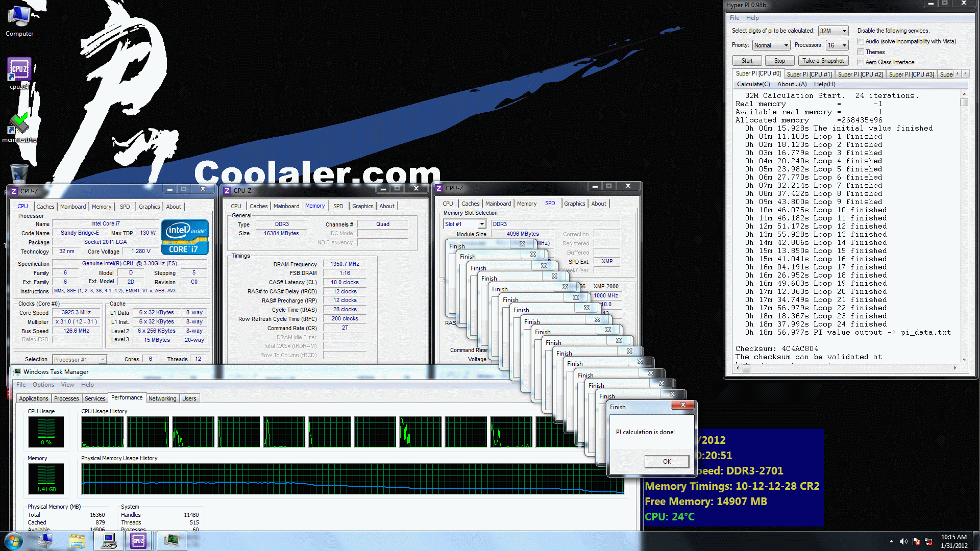Click the Start button in Hyper PI
The width and height of the screenshot is (980, 551).
[x=747, y=61]
